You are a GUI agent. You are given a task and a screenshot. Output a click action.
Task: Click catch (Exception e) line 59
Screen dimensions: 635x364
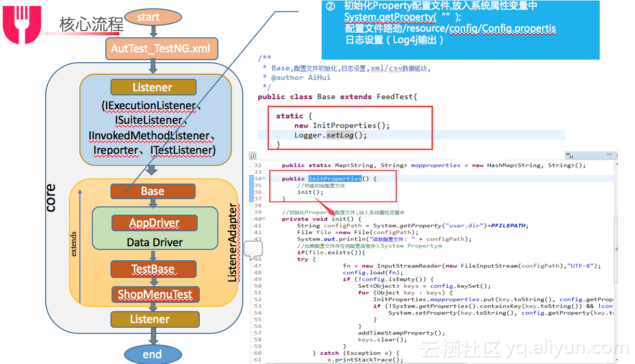(x=356, y=353)
